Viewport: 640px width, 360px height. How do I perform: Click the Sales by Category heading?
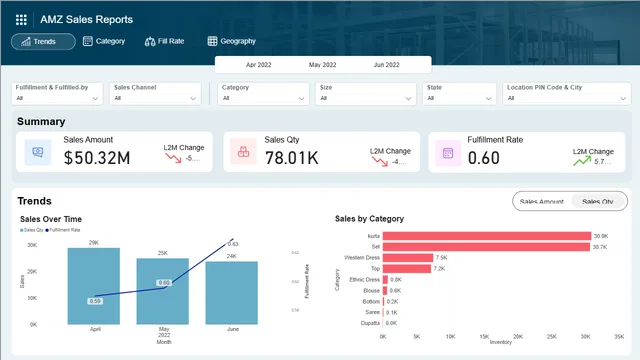(x=369, y=219)
